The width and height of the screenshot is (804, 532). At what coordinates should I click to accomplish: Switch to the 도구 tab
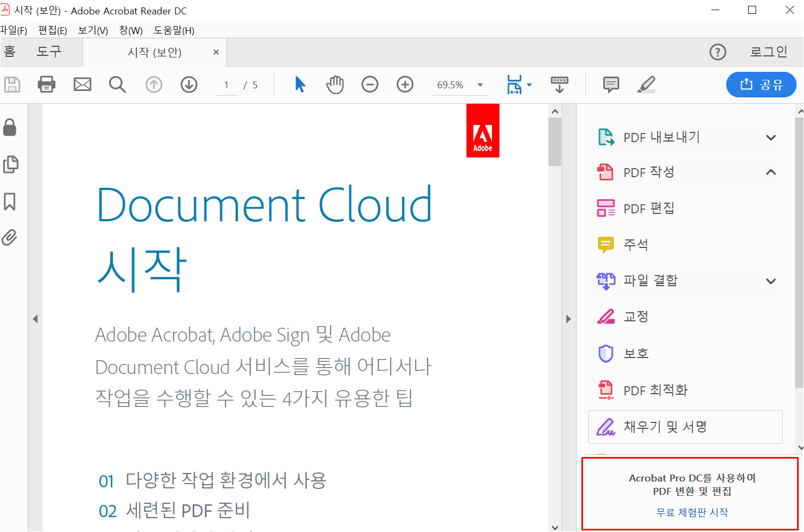pos(49,52)
